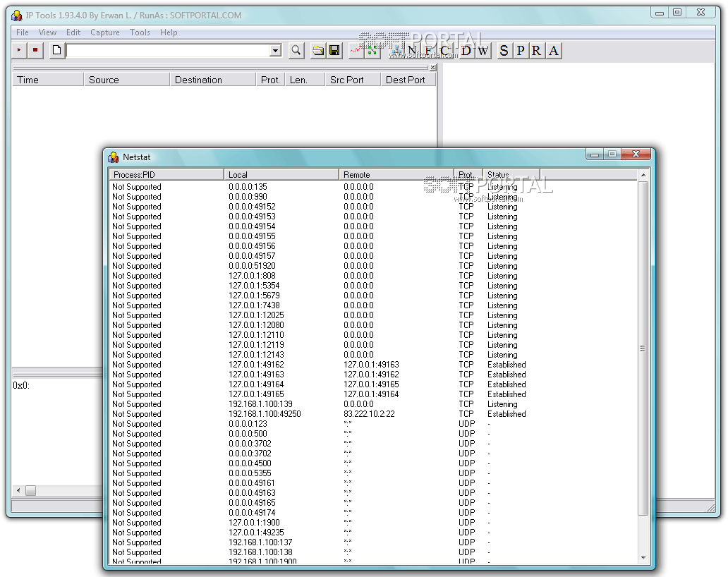Sort Netstat by Process:PID column header
Image resolution: width=728 pixels, height=577 pixels.
pos(166,174)
